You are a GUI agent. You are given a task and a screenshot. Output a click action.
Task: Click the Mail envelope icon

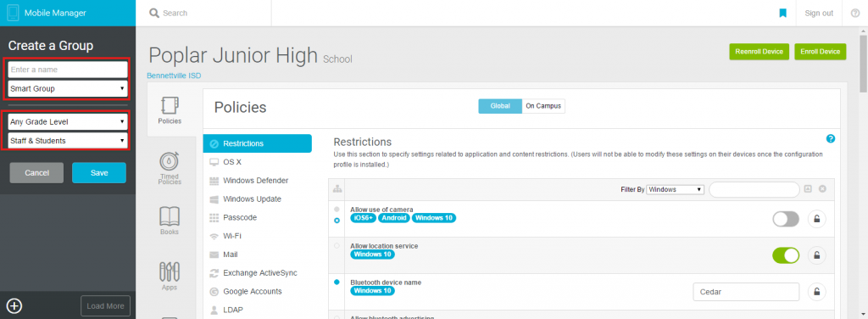214,255
